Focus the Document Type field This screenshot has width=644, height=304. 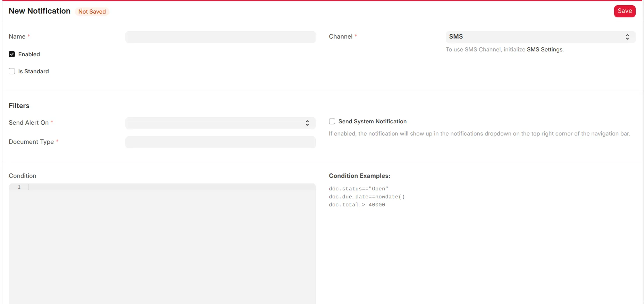(x=220, y=142)
